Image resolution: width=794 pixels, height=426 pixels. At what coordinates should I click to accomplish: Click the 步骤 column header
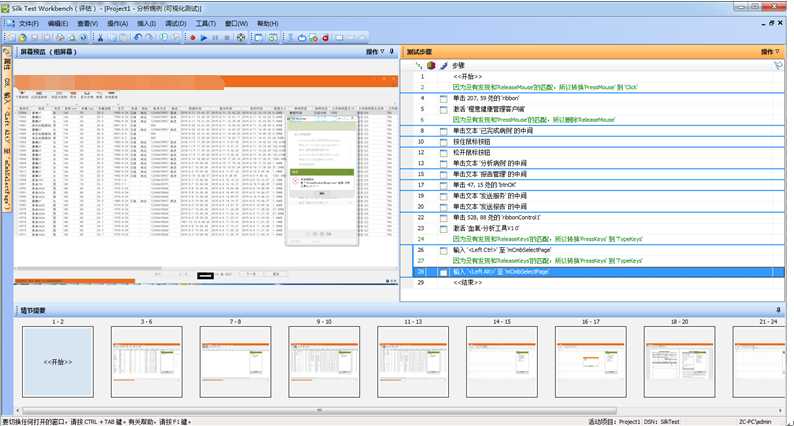point(458,66)
